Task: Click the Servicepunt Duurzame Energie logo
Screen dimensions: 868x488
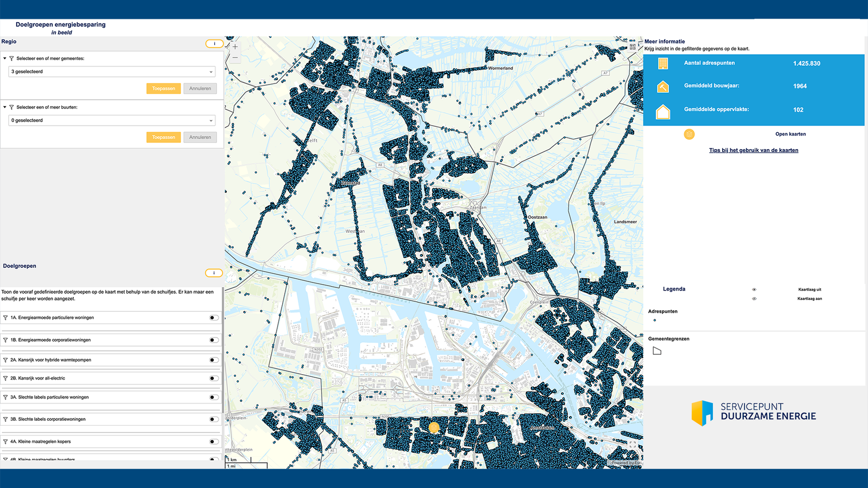Action: tap(754, 412)
